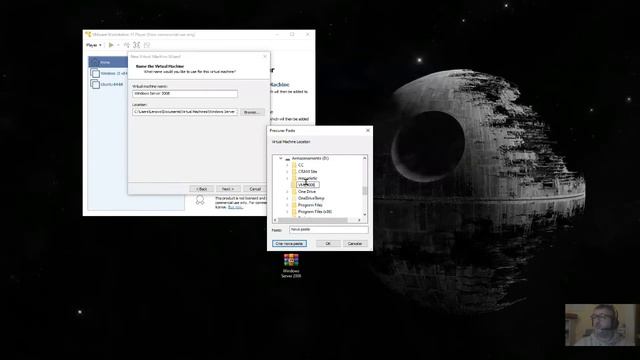Screen dimensions: 640x360
Task: Click Cancelar in Procurar Pasta dialog
Action: point(355,244)
